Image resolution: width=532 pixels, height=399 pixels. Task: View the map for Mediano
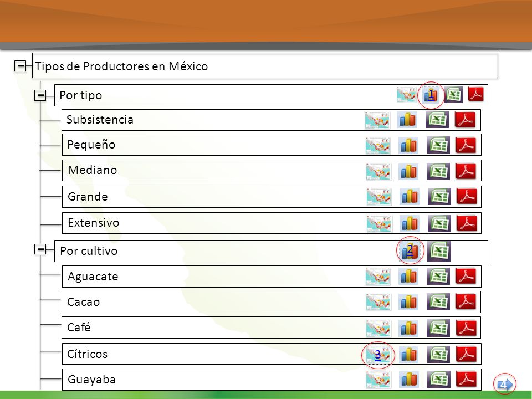pos(378,172)
